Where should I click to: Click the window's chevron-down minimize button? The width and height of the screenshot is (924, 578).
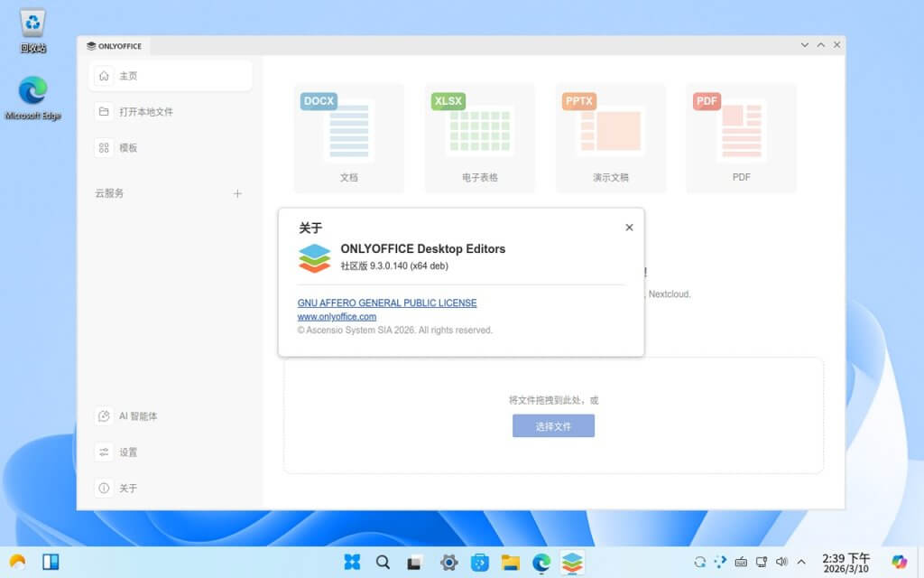tap(804, 45)
